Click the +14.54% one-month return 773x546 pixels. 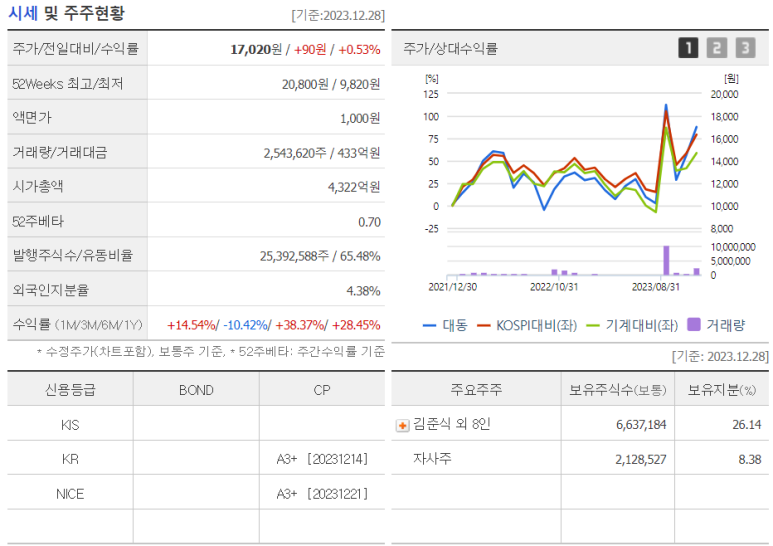191,325
